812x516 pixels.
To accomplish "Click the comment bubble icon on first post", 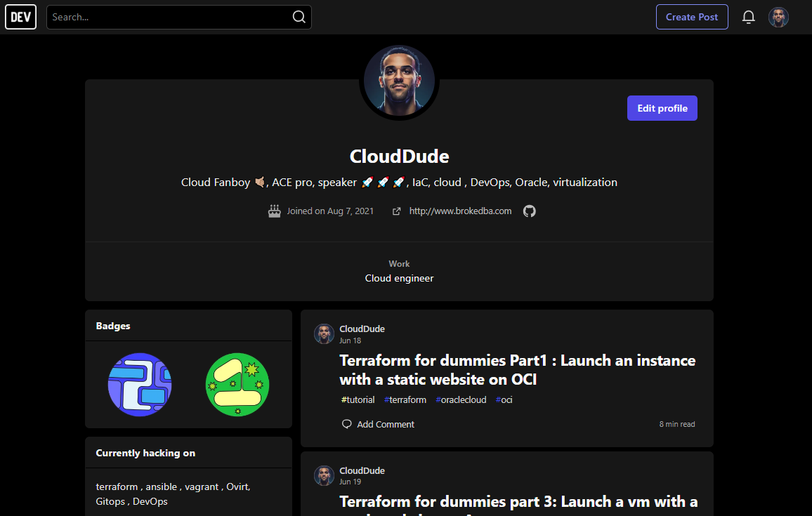I will [x=347, y=425].
